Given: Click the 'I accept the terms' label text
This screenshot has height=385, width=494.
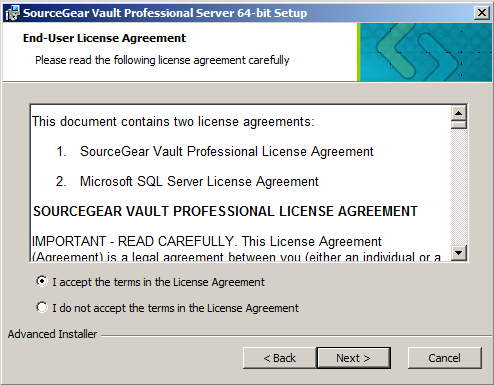Looking at the screenshot, I should pyautogui.click(x=158, y=282).
